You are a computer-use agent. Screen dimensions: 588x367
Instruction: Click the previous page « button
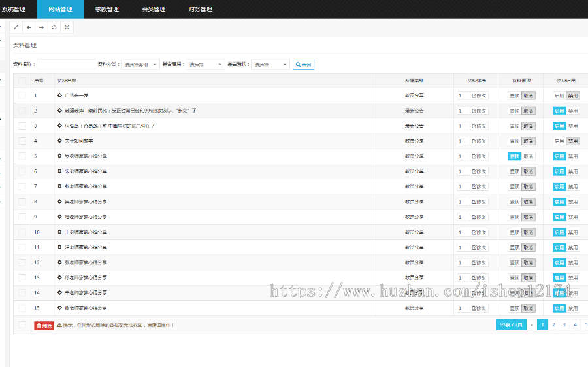click(532, 325)
